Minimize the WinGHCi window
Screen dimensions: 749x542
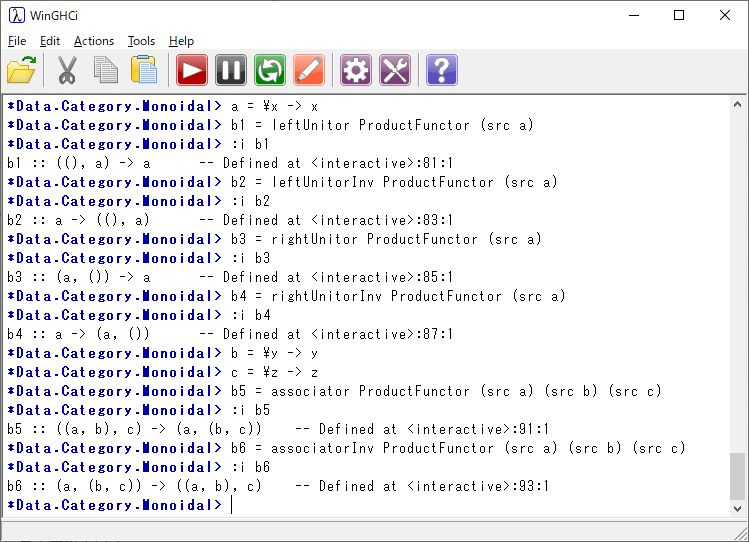[634, 15]
